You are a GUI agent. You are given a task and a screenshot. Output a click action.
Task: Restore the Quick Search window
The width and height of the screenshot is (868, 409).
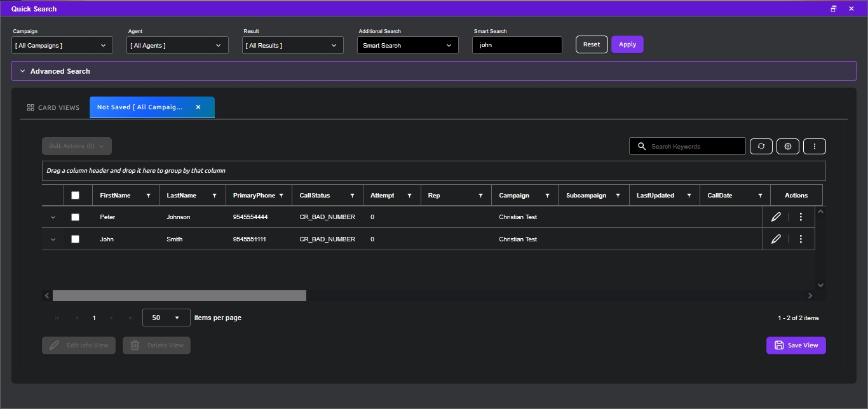[x=834, y=9]
